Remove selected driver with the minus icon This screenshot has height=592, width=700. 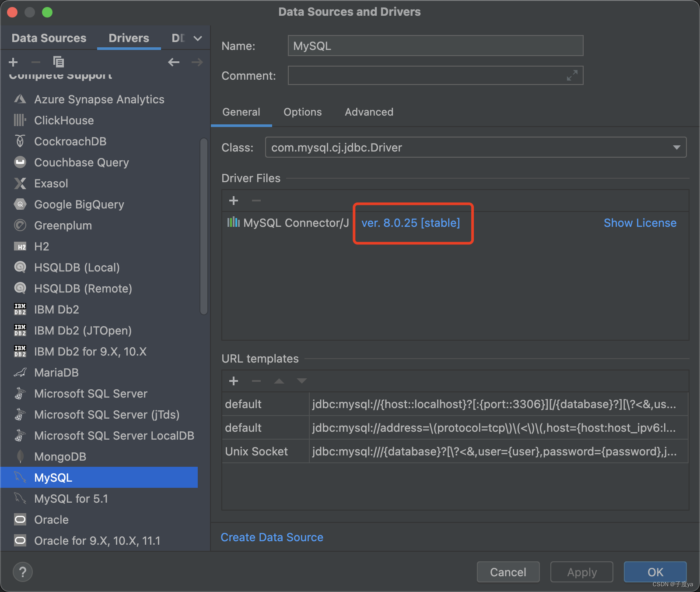point(36,62)
